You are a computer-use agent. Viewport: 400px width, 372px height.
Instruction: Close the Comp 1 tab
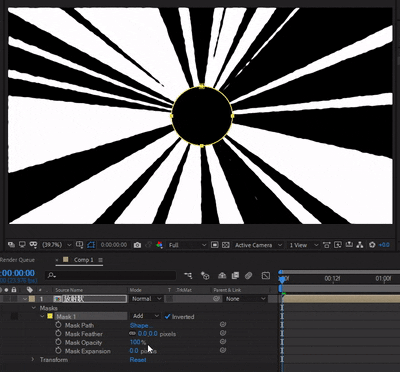coord(57,260)
